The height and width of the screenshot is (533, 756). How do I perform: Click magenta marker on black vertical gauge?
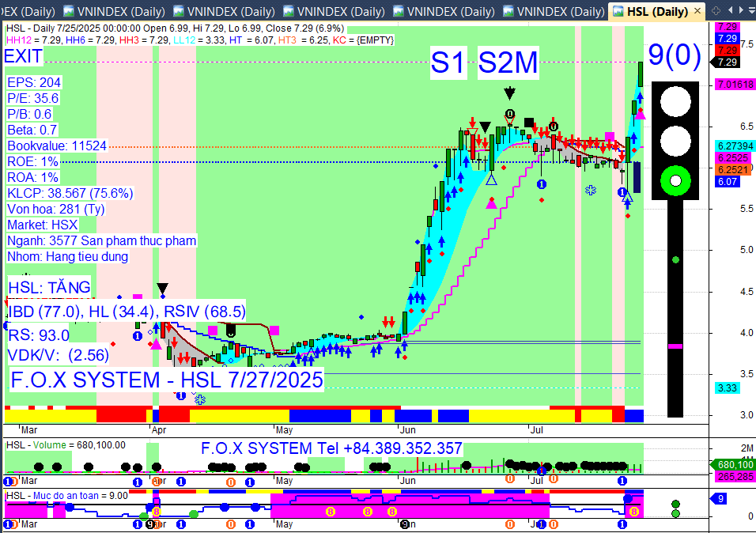coord(675,346)
